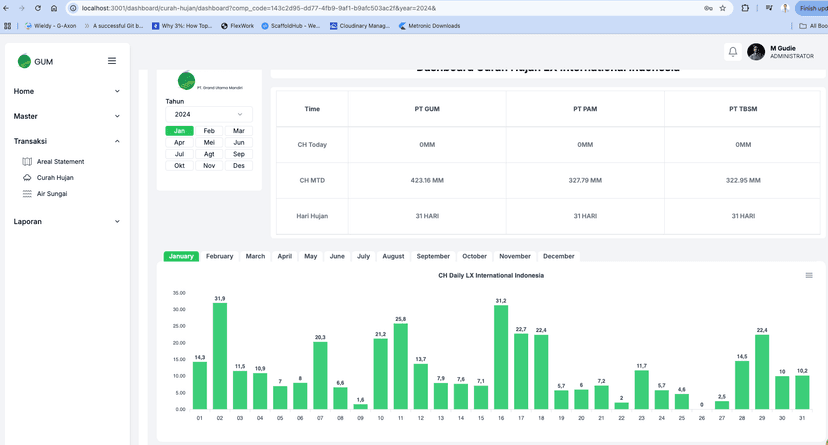Viewport: 828px width, 445px height.
Task: Switch to the December chart tab
Action: pos(558,256)
